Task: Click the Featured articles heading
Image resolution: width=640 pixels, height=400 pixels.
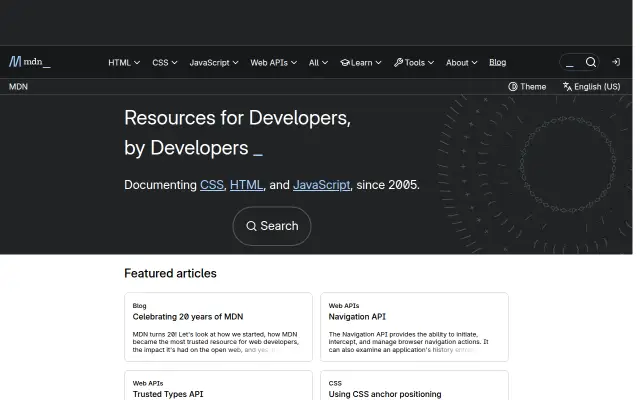Action: tap(170, 273)
